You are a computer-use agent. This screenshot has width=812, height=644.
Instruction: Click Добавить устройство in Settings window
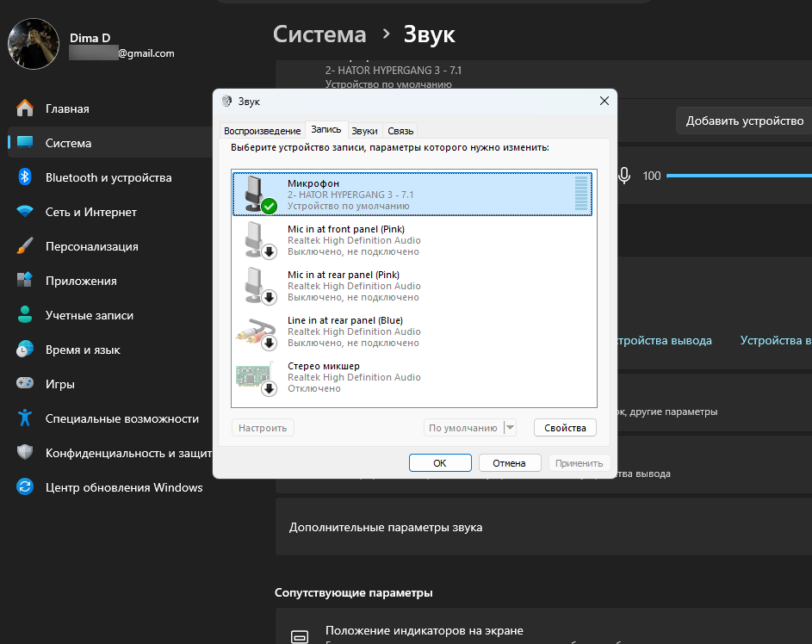tap(744, 121)
